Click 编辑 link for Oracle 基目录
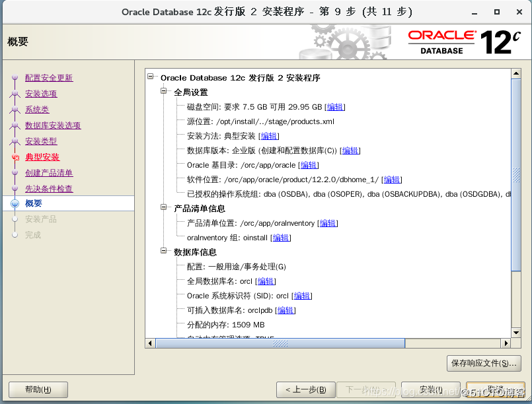 309,165
